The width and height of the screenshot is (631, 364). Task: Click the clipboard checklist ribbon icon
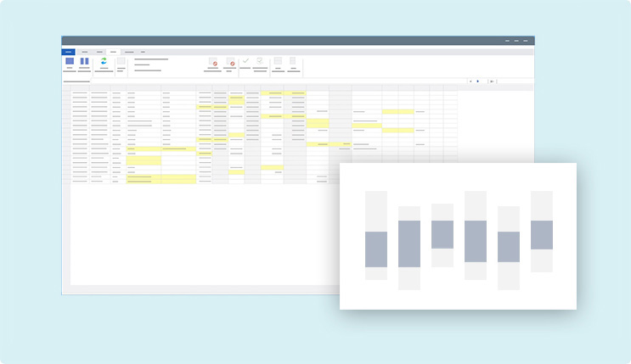260,61
